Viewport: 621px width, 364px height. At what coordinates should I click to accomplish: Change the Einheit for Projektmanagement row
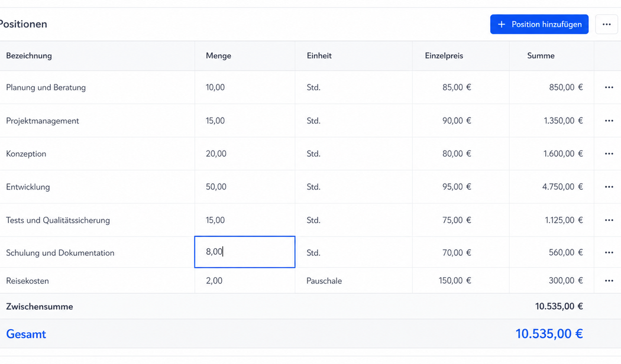pyautogui.click(x=354, y=121)
